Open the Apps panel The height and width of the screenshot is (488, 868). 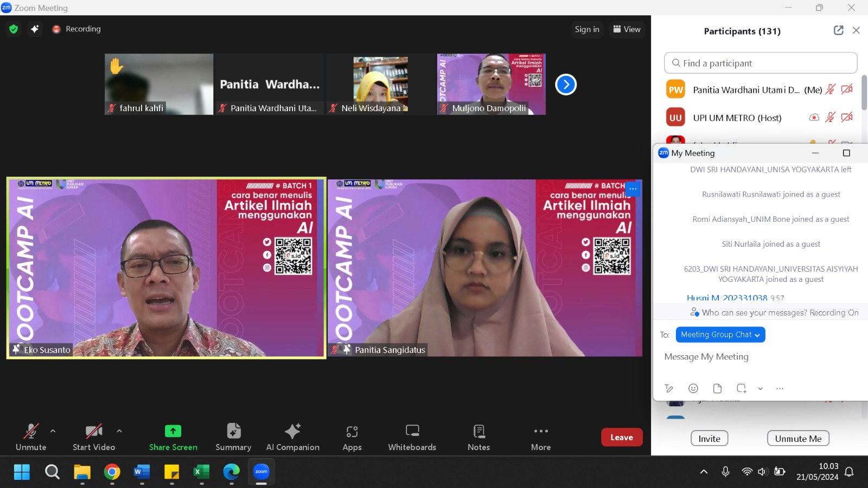pos(352,437)
